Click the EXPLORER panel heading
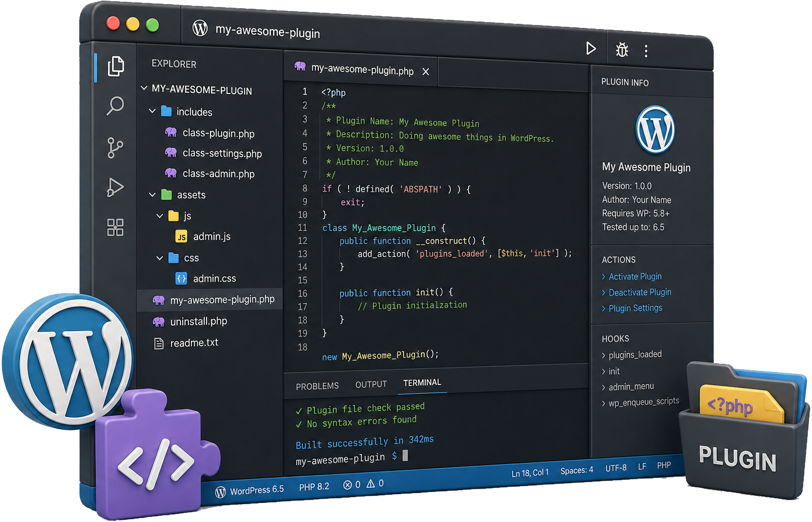This screenshot has width=812, height=522. pyautogui.click(x=173, y=64)
